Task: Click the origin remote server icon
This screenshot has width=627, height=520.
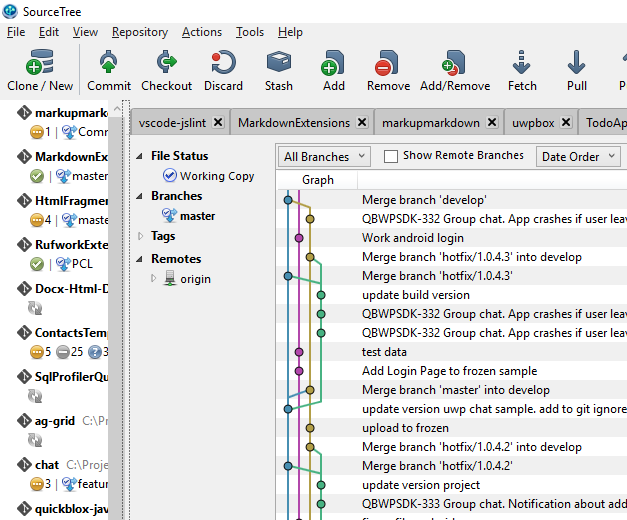Action: point(170,278)
